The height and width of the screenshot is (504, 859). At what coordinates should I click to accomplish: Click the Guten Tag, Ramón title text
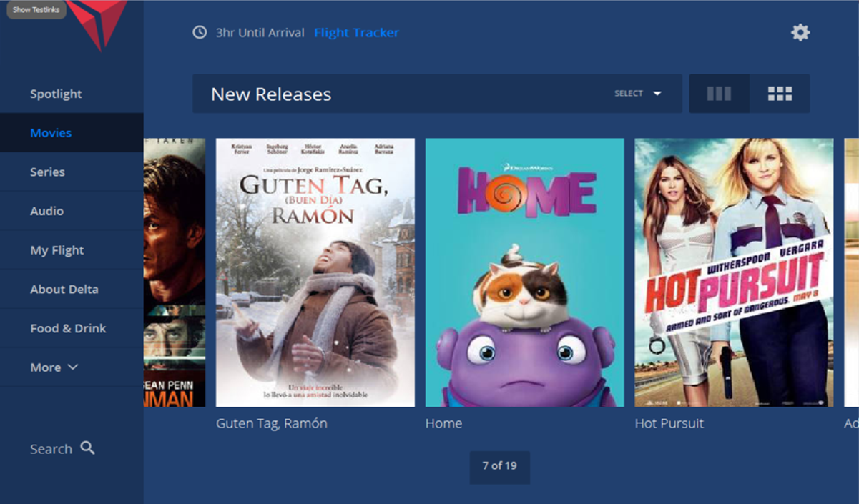[272, 423]
